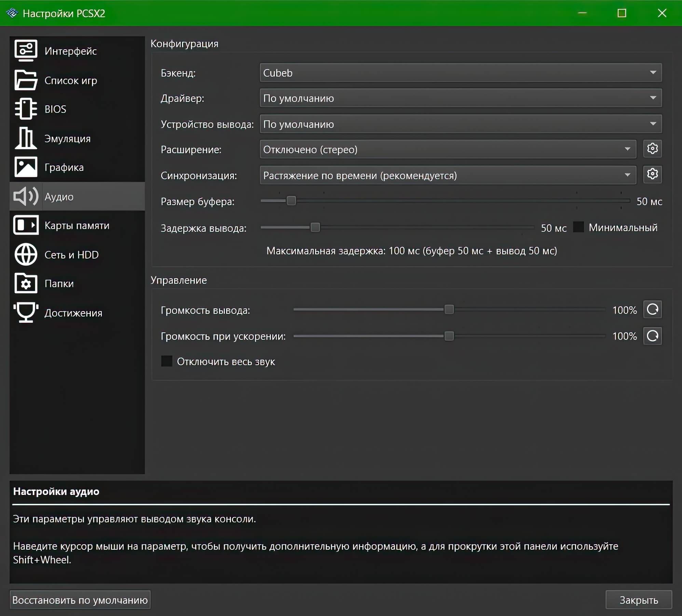
Task: Click the Настройки аудио help heading
Action: [56, 491]
